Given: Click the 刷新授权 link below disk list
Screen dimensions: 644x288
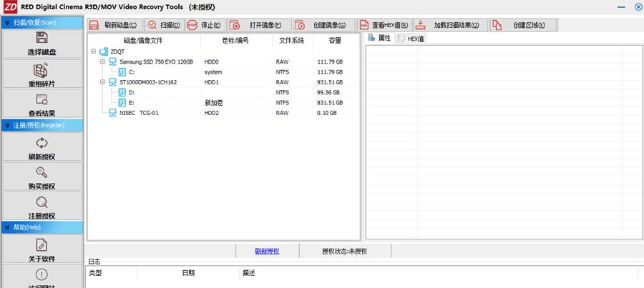Looking at the screenshot, I should click(267, 251).
